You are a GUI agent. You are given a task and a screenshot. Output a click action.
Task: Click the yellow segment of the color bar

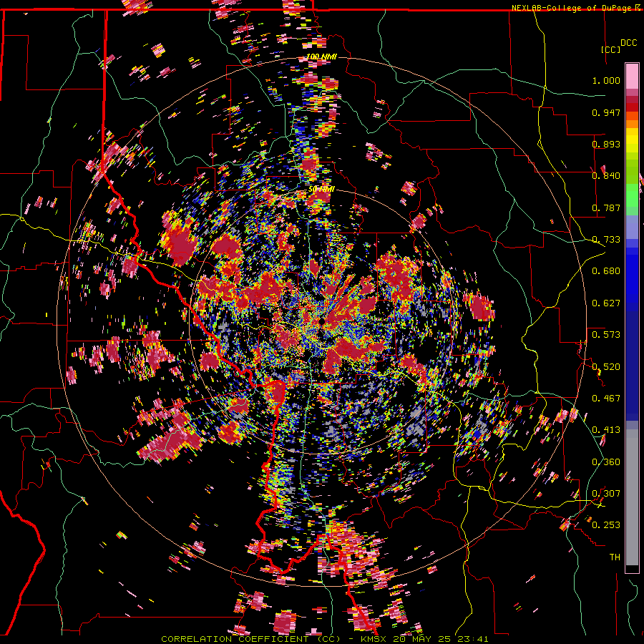632,140
